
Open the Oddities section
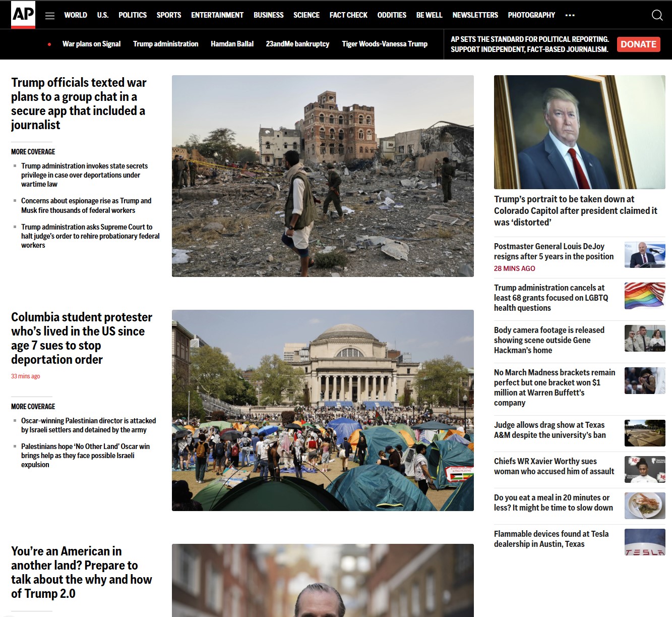[x=392, y=15]
